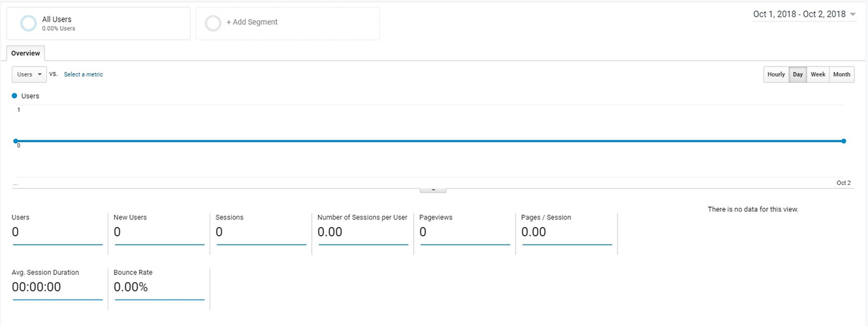Open the Users metric dropdown
Screen dimensions: 868x326
[x=29, y=74]
